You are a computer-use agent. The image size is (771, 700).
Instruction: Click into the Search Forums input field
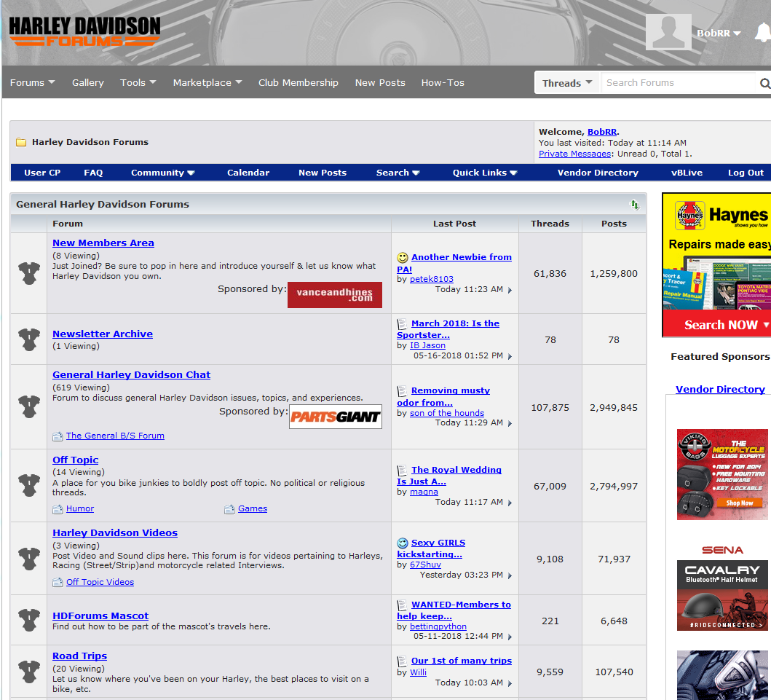pyautogui.click(x=677, y=83)
